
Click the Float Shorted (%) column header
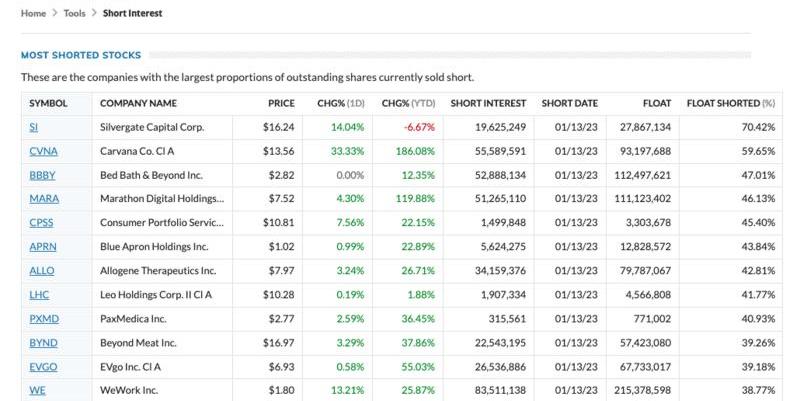(x=731, y=103)
